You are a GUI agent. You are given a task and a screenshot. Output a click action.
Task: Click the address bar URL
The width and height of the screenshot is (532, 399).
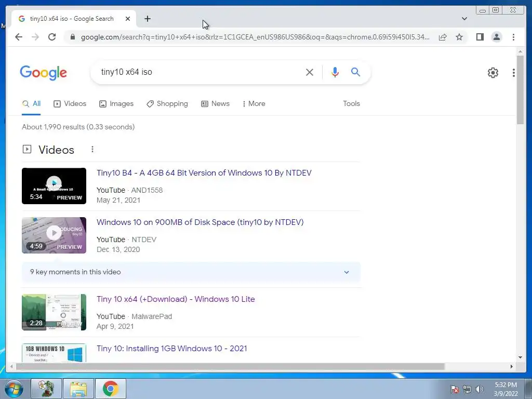click(x=255, y=37)
